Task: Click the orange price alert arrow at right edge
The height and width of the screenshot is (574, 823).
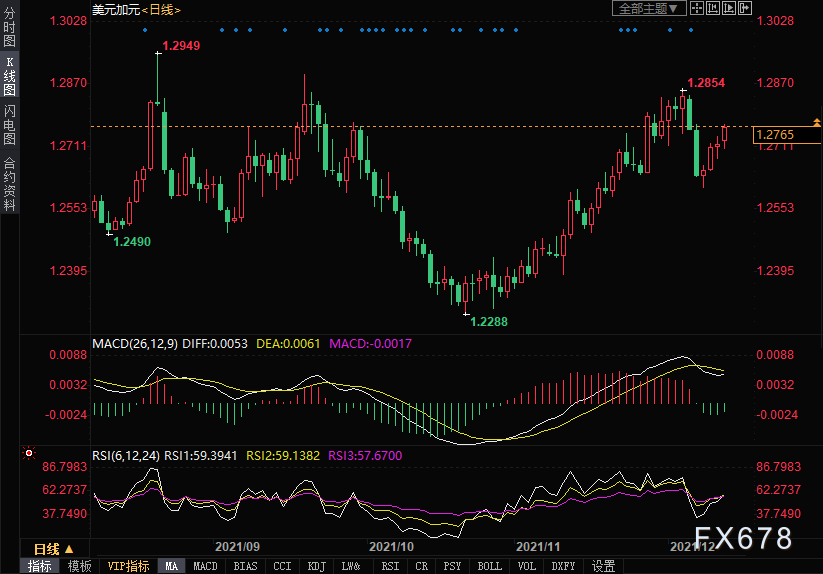Action: point(817,120)
